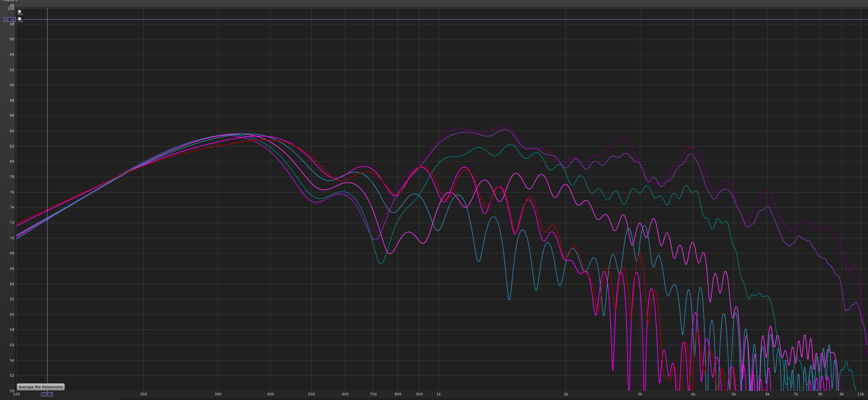Click the Average the Responses button
The image size is (868, 400).
[40, 387]
